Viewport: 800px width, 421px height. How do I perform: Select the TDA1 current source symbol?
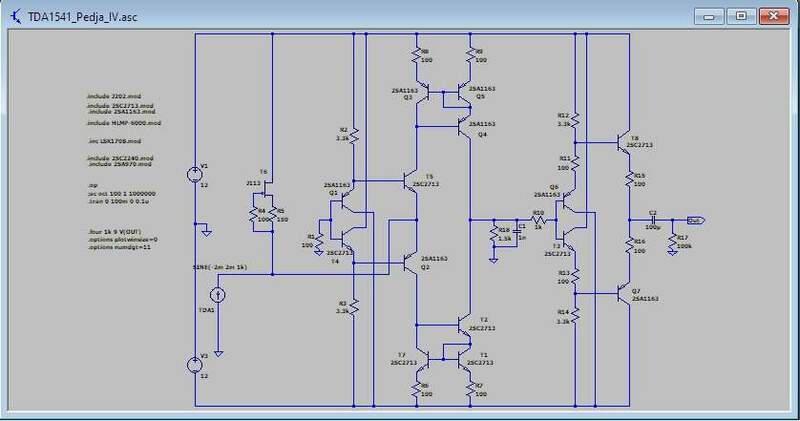(x=218, y=294)
